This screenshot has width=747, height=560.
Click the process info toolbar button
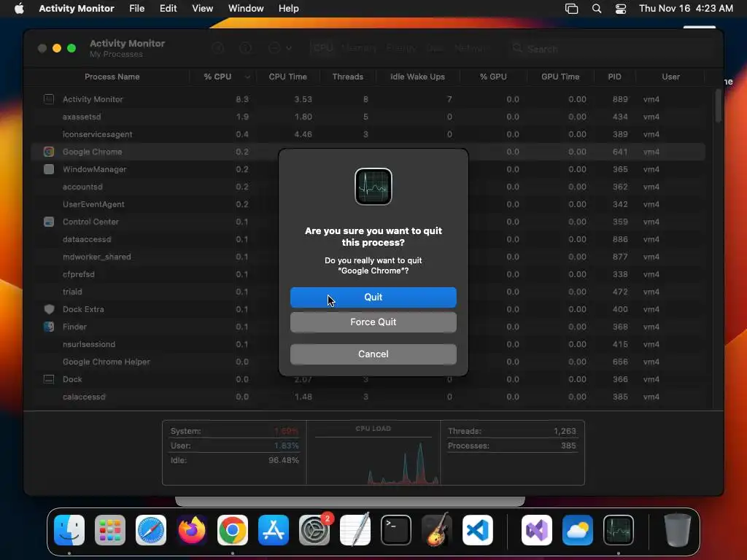tap(245, 48)
